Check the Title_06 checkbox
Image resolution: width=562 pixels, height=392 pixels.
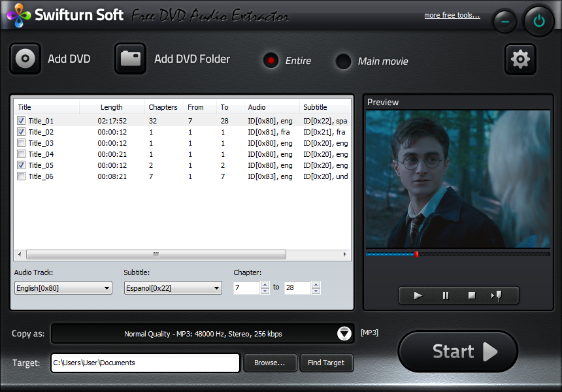click(21, 176)
